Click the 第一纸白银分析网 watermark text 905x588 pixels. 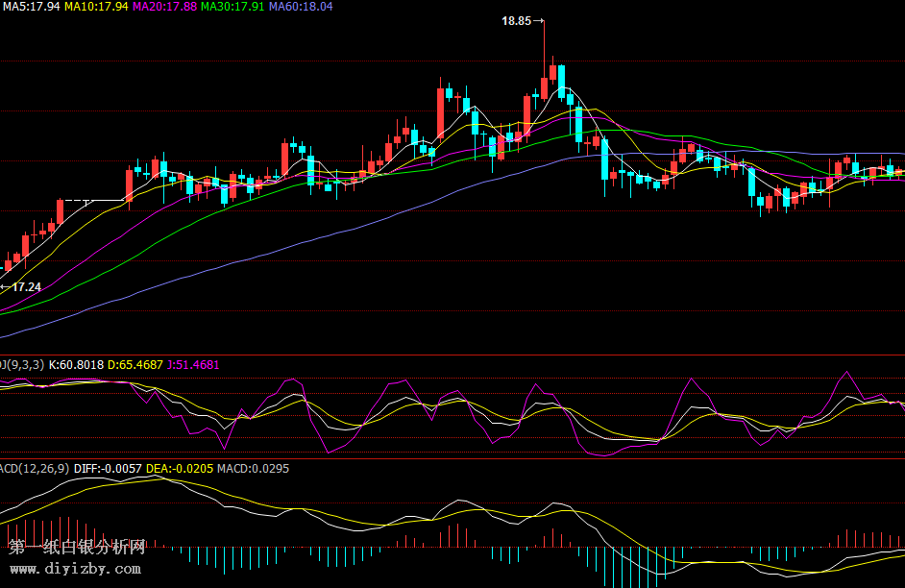coord(77,548)
